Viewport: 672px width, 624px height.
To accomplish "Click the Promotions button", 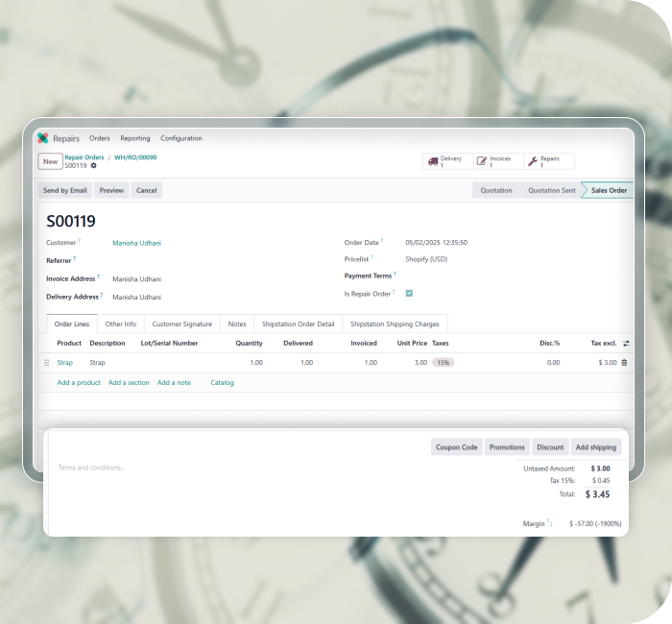I will click(507, 447).
